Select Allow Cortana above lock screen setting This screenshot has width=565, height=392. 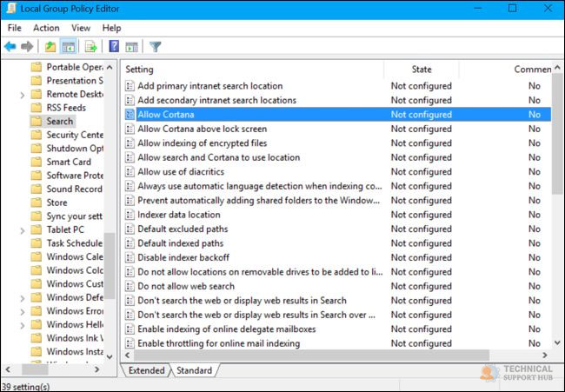[337, 129]
